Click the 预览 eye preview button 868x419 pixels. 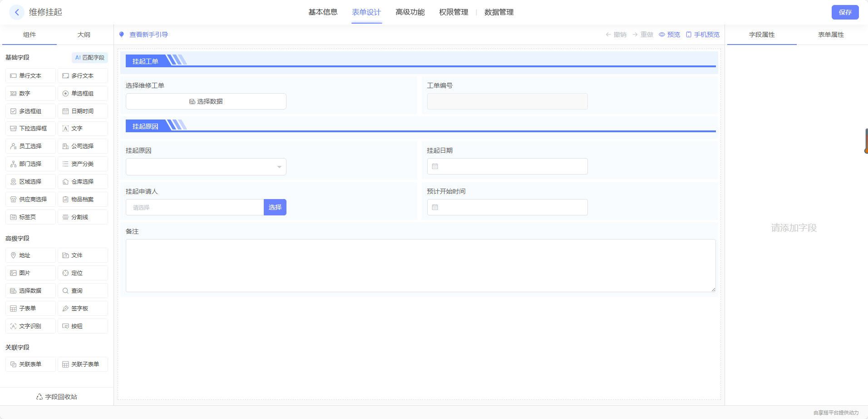click(x=669, y=35)
